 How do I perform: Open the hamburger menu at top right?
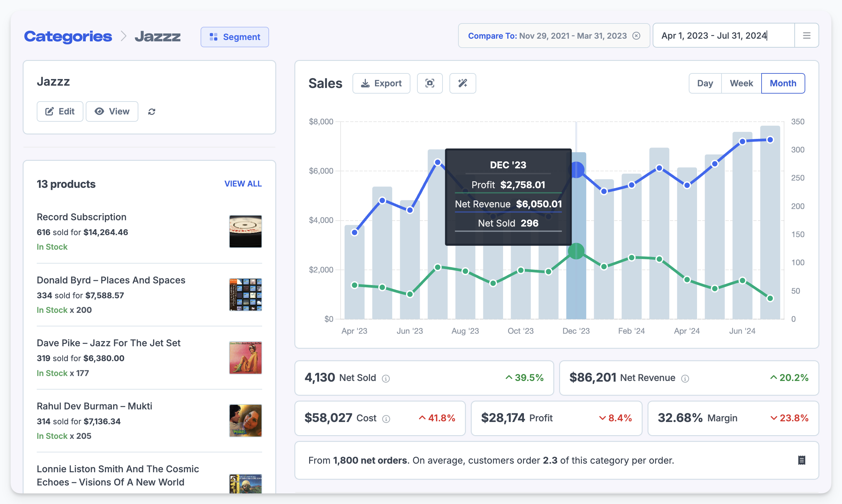(x=807, y=35)
